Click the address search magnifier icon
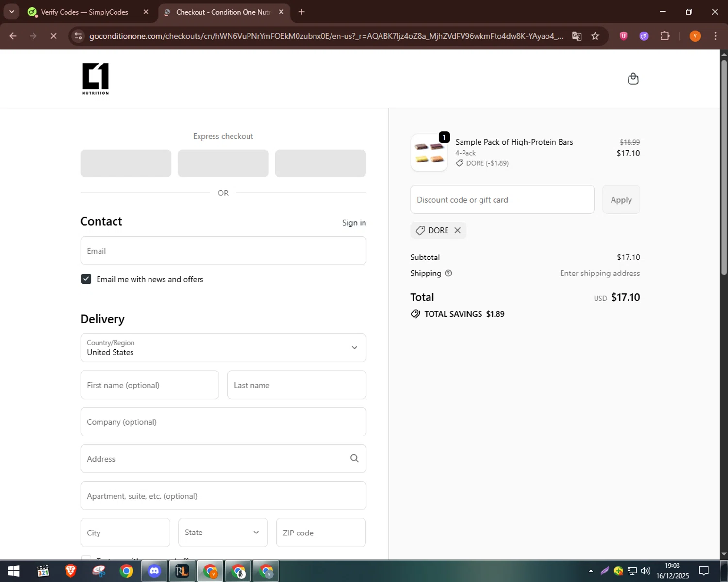The image size is (728, 582). pos(354,458)
